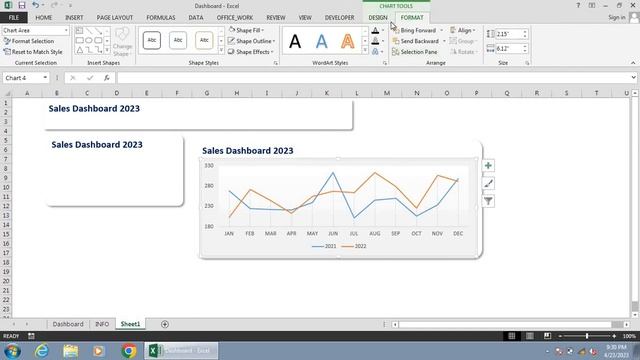Open the Windows Start button

pos(12,351)
